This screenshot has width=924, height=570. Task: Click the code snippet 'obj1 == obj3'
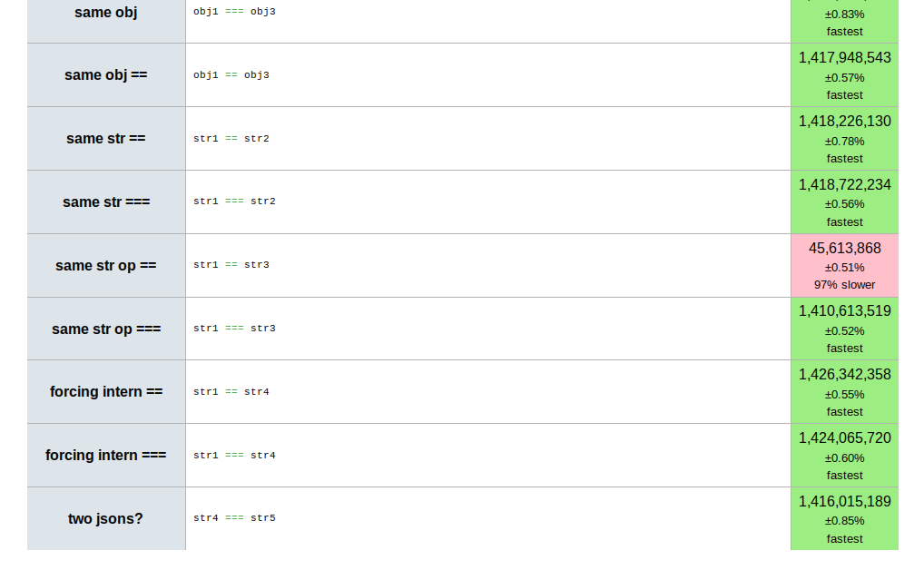click(x=231, y=74)
